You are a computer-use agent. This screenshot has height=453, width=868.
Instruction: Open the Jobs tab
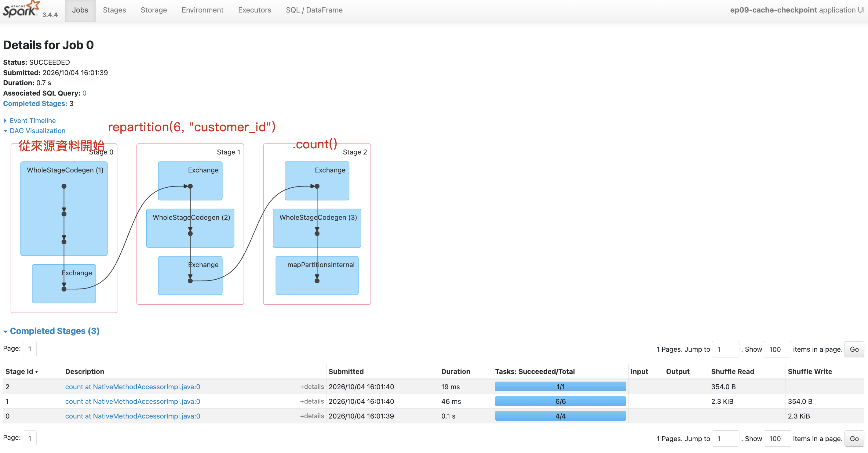80,10
